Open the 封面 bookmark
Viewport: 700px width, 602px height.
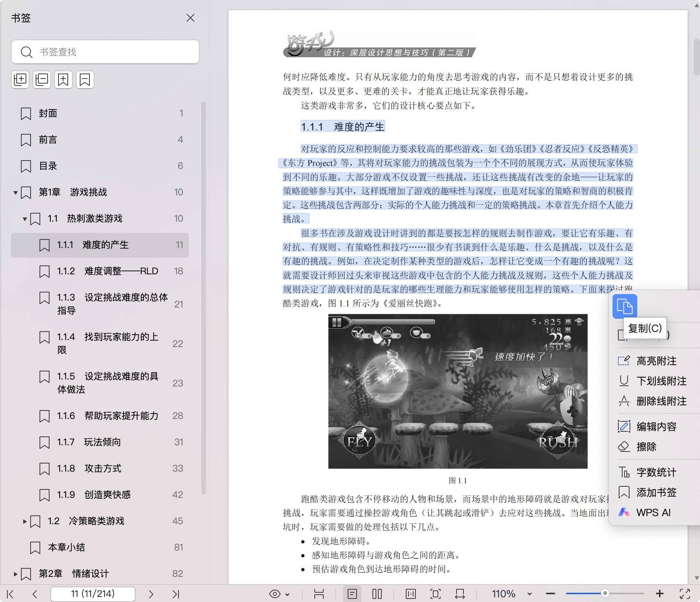(100, 113)
